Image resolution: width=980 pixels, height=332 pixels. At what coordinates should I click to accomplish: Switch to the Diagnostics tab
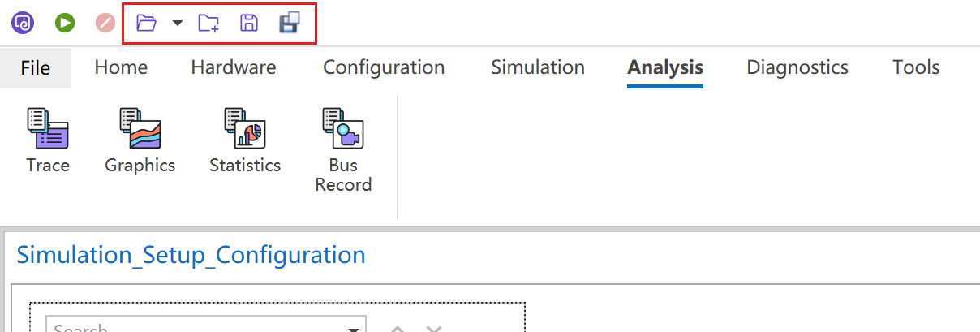tap(797, 67)
